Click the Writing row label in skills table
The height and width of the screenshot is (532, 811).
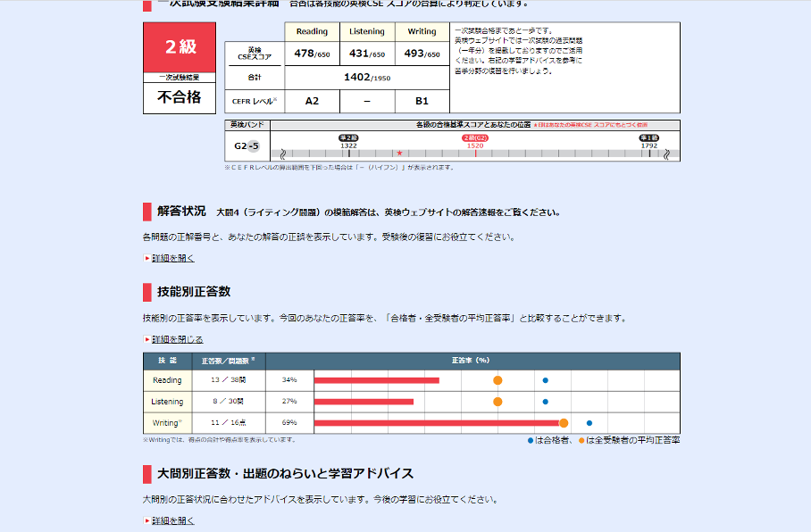point(167,423)
